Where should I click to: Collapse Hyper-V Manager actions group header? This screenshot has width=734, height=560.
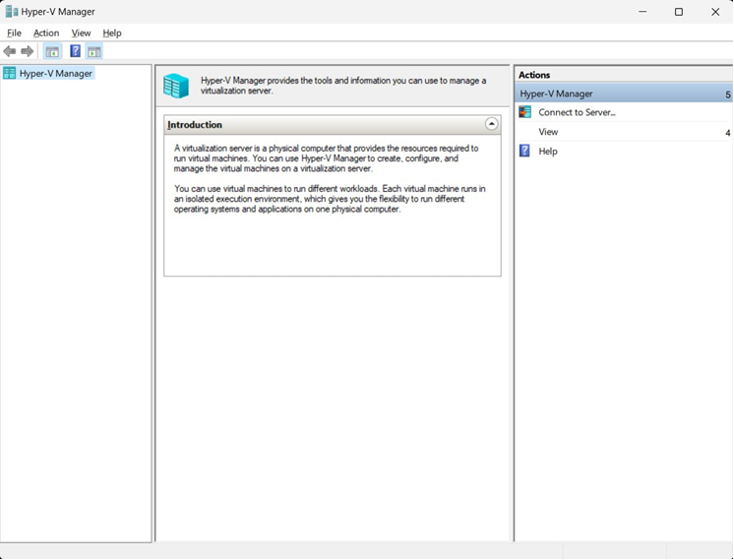tap(624, 93)
